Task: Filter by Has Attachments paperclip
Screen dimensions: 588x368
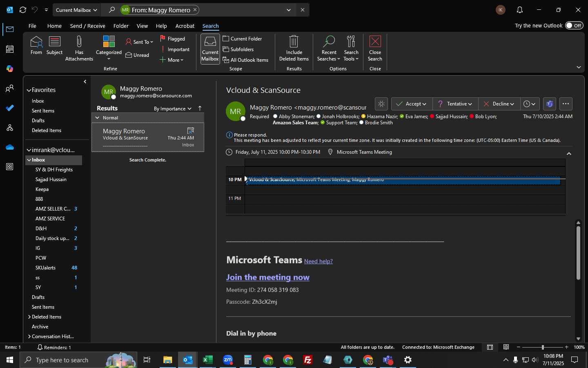Action: click(79, 42)
